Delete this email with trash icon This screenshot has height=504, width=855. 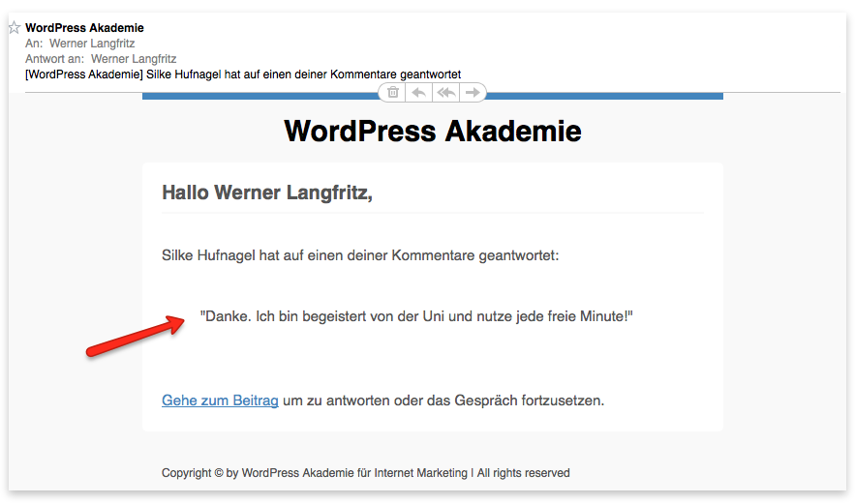(x=392, y=93)
